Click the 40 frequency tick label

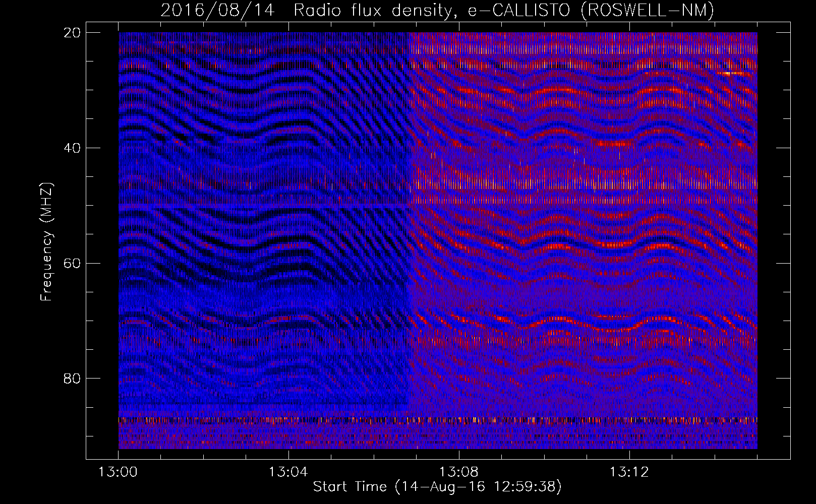[x=72, y=148]
